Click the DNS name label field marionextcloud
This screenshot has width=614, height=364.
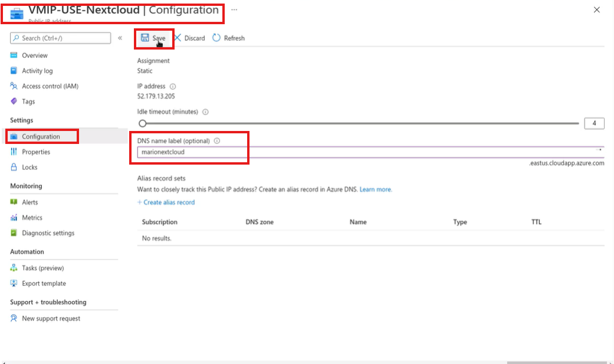tap(370, 152)
